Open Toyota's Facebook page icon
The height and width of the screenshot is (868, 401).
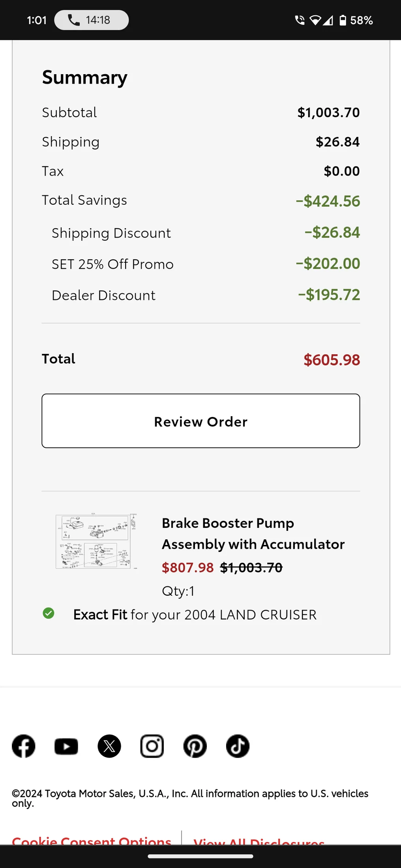(x=24, y=746)
